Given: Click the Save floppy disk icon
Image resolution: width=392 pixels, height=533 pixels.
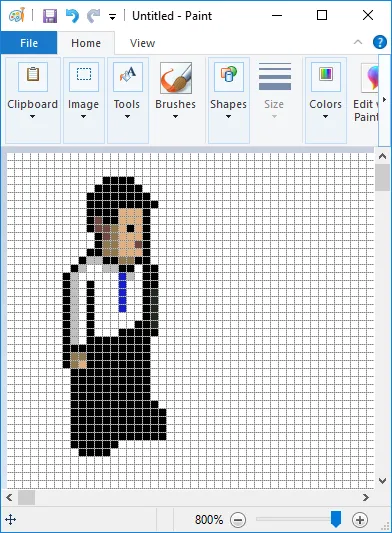Looking at the screenshot, I should tap(50, 16).
